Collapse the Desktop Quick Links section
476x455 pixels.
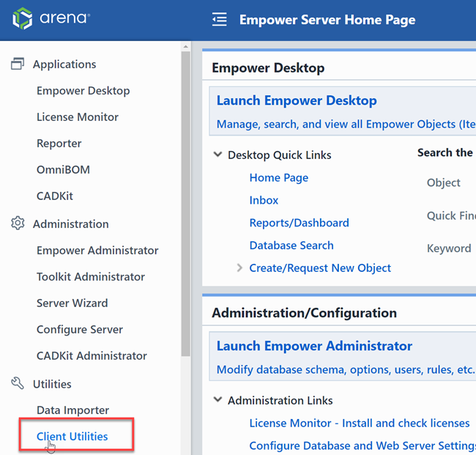217,155
